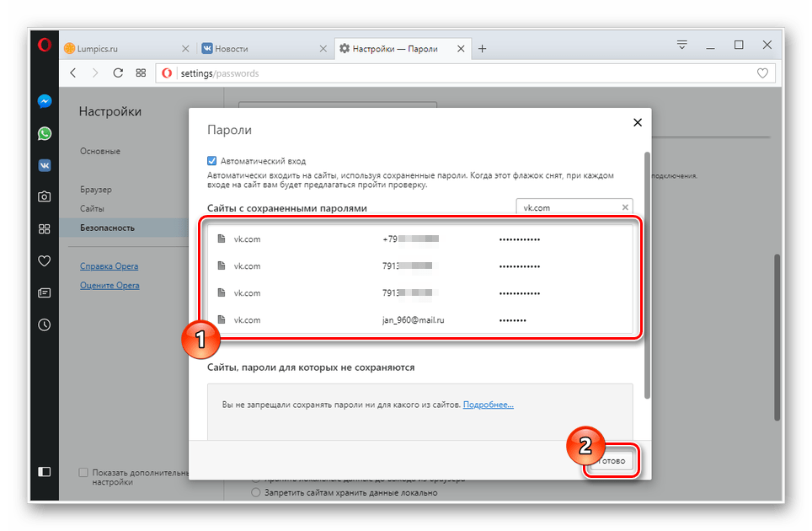Open the Сайты settings section
This screenshot has height=531, width=812.
(x=92, y=209)
